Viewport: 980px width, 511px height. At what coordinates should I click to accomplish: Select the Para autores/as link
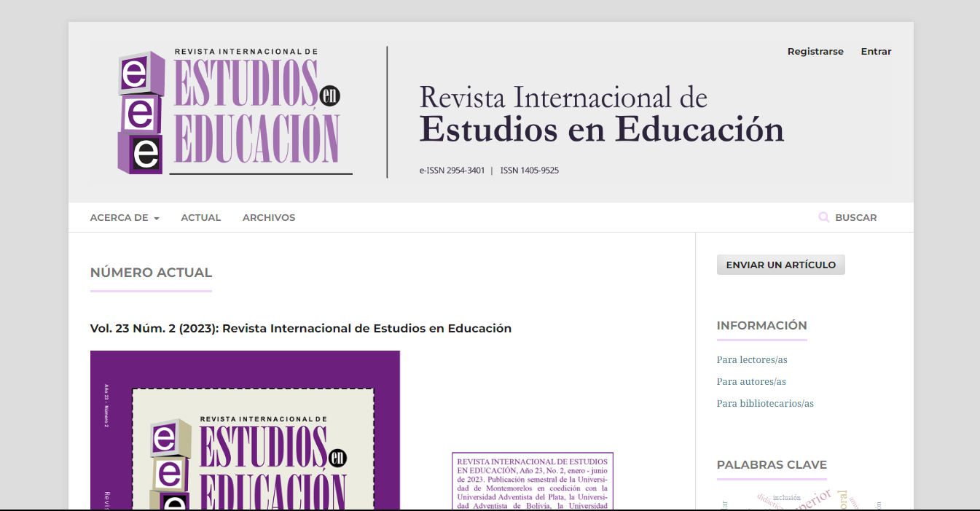coord(751,381)
